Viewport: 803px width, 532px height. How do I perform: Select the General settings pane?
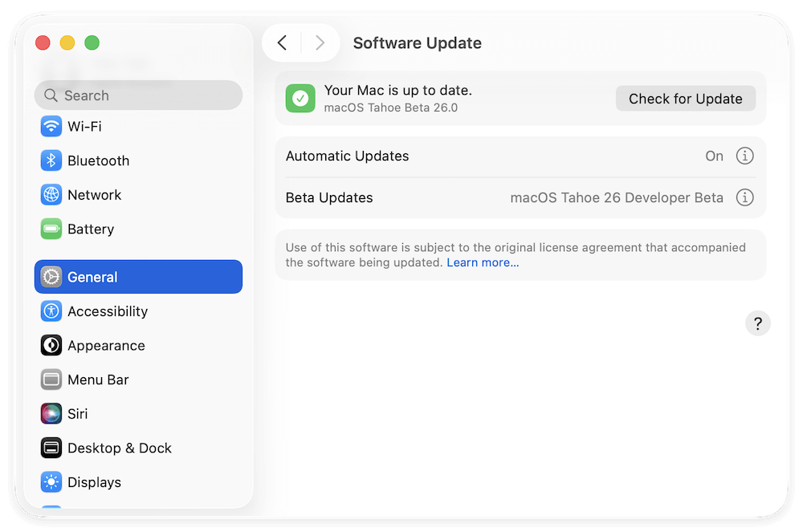point(92,277)
